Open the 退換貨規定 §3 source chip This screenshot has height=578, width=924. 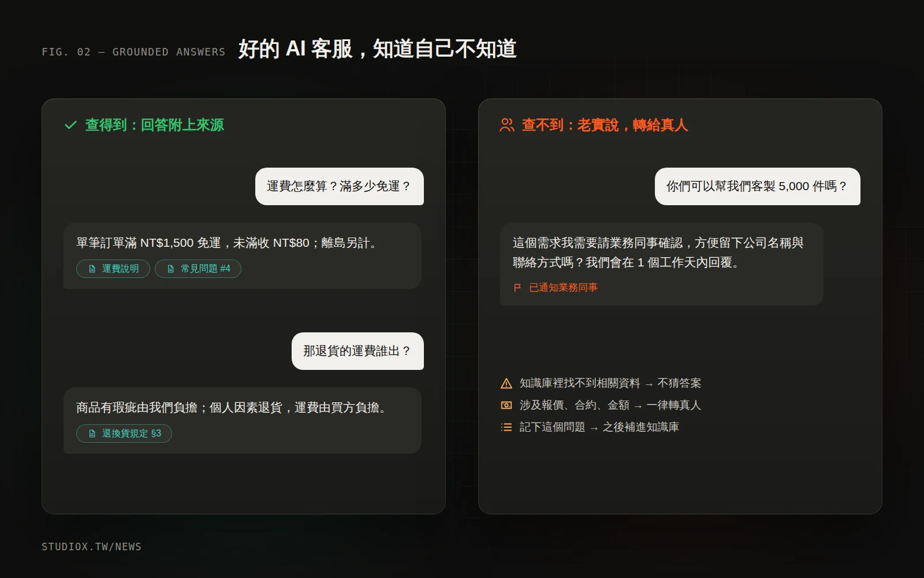point(124,433)
